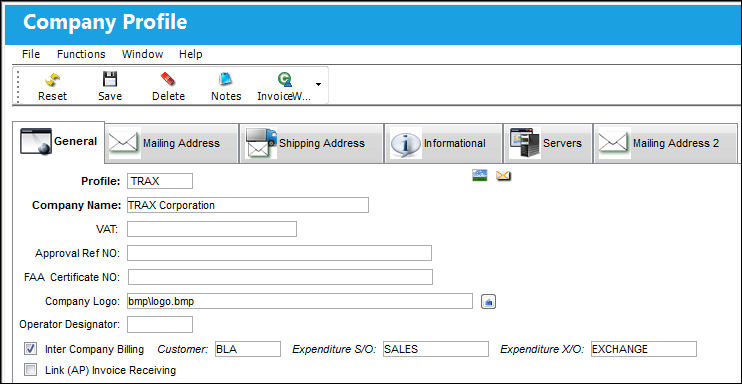Expand the toolbar overflow arrow
This screenshot has width=742, height=384.
[x=318, y=85]
